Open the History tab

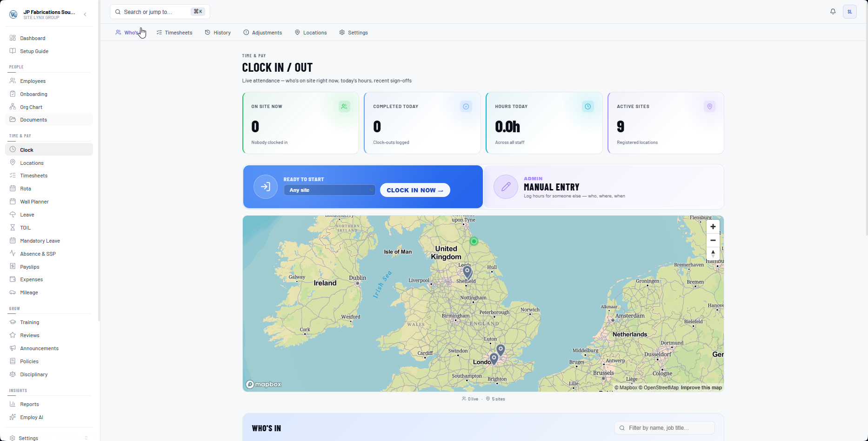tap(218, 33)
